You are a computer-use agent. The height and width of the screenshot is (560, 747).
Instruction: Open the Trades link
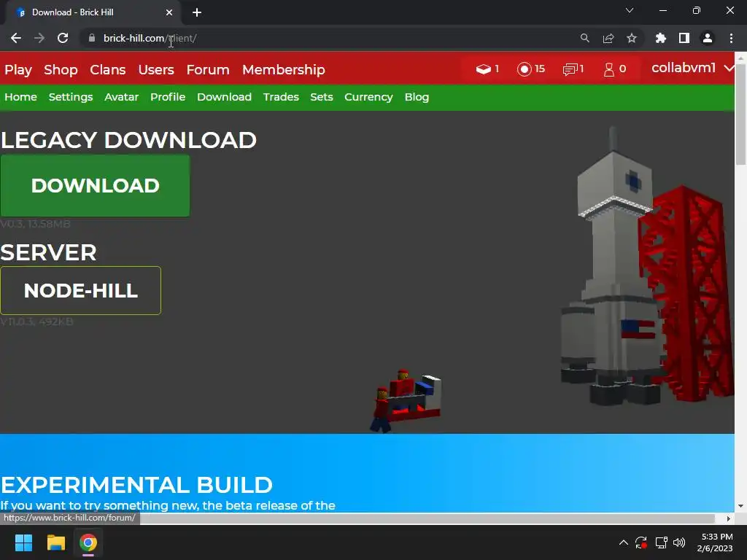coord(281,97)
